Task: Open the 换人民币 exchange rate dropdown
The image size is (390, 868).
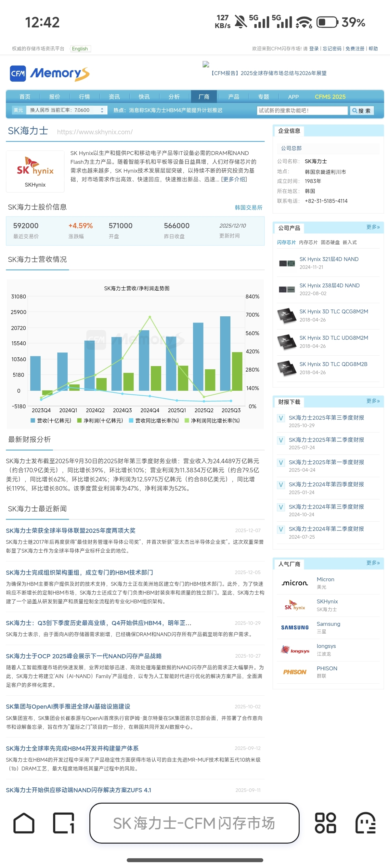Action: (x=67, y=110)
